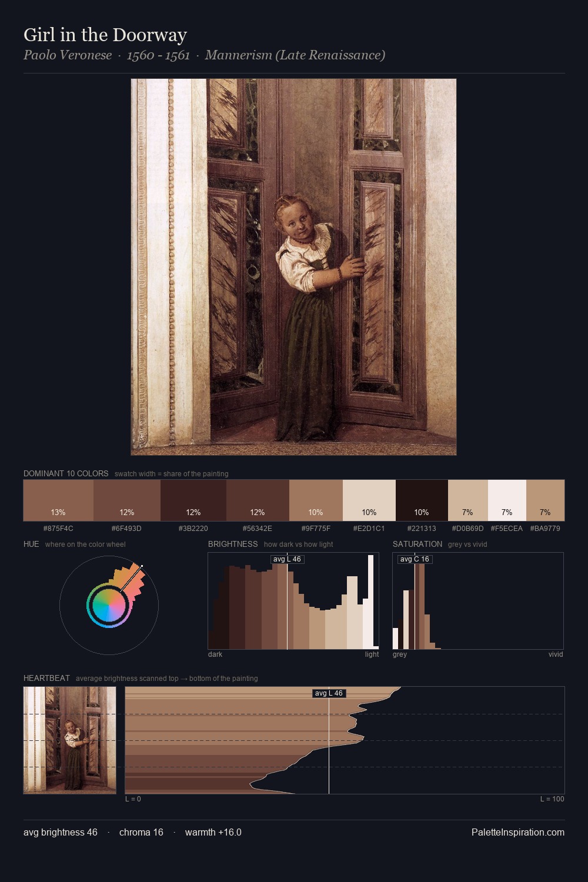Click the 'avg L 46' brightness histogram label

click(287, 559)
